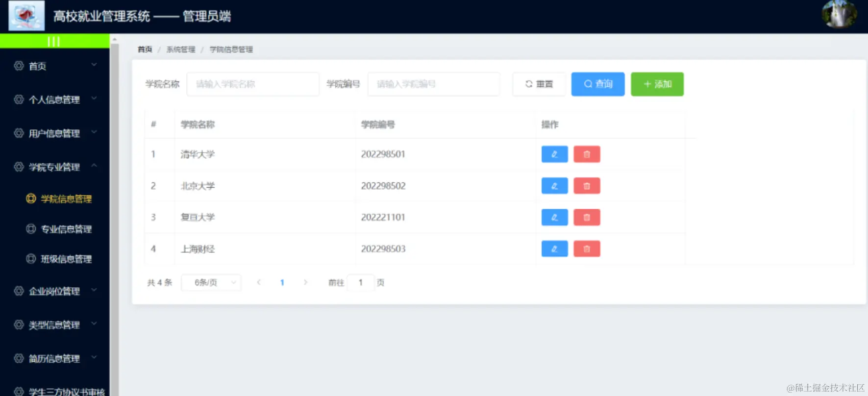The height and width of the screenshot is (396, 868).
Task: Click the blue 查询 search button
Action: coord(598,84)
